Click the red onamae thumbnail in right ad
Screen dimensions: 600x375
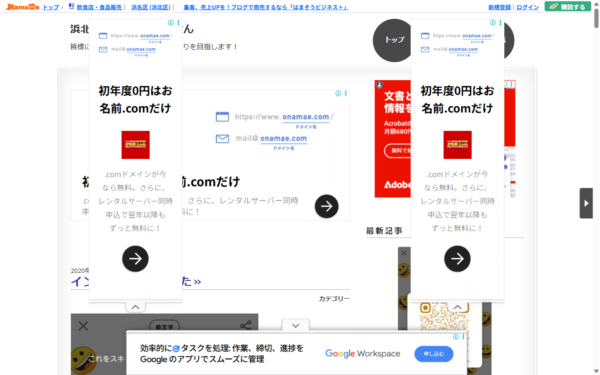[x=458, y=145]
